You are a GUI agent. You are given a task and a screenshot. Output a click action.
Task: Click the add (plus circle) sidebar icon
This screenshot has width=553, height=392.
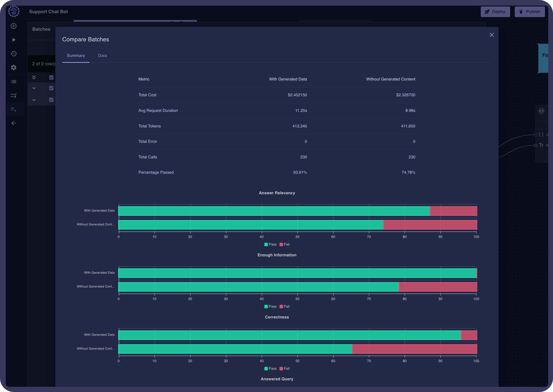pyautogui.click(x=14, y=26)
